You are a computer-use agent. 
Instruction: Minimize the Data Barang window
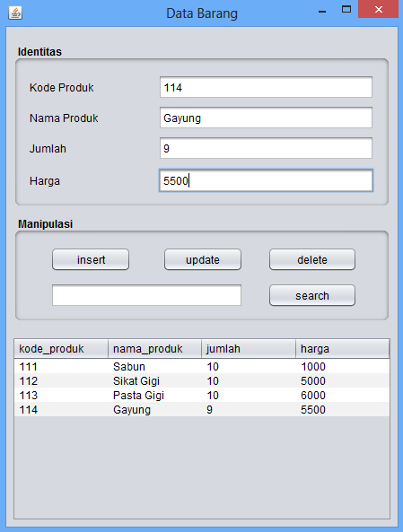tap(322, 12)
